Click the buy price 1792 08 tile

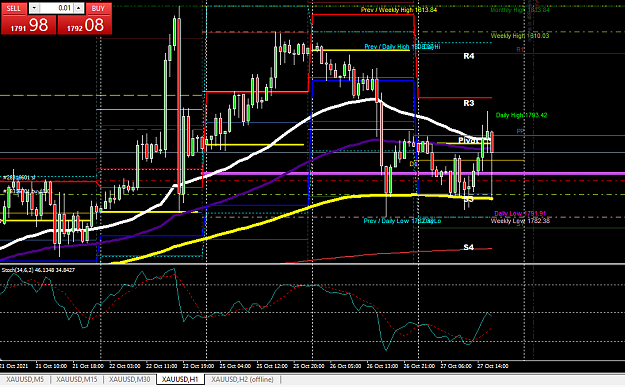click(x=85, y=25)
